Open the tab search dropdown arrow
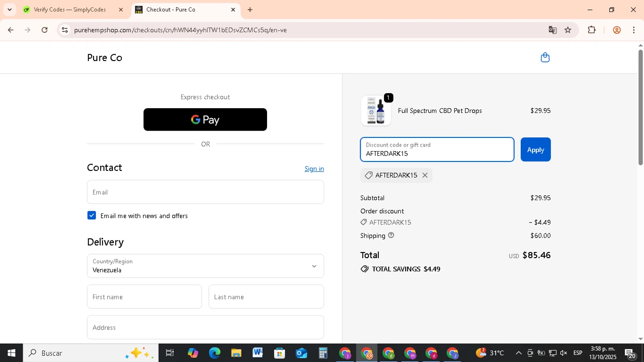The image size is (644, 362). click(9, 9)
